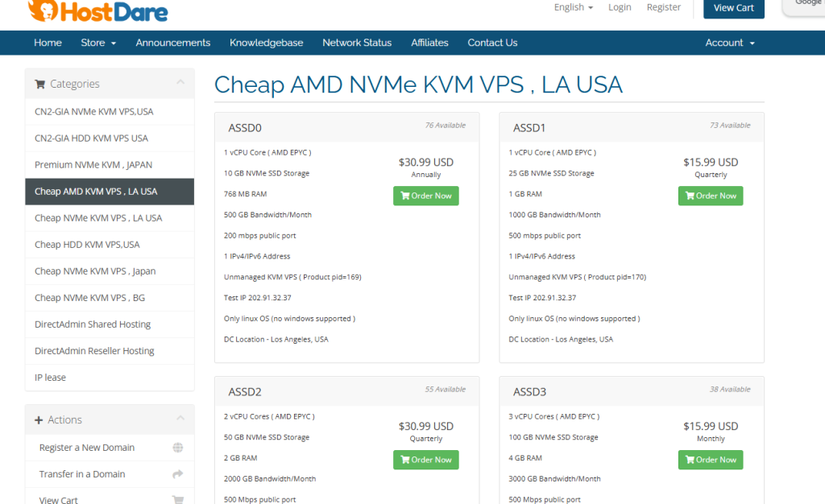Screen dimensions: 825x504
Task: Click the '38 Available' stock text
Action: click(x=730, y=390)
